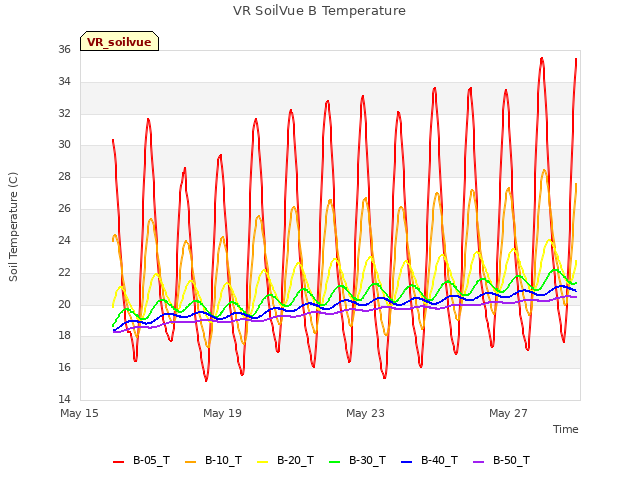Viewport: 640px width, 480px height.
Task: Click the 32 y-axis tick label
Action: coord(64,113)
